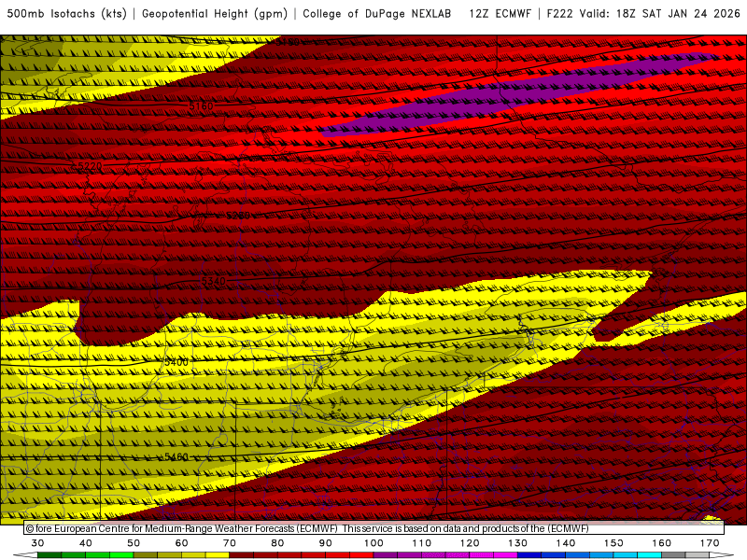Image resolution: width=747 pixels, height=560 pixels.
Task: Click the 'F222 Valid: 18Z SAT JAN 24 2026' text
Action: coord(643,14)
